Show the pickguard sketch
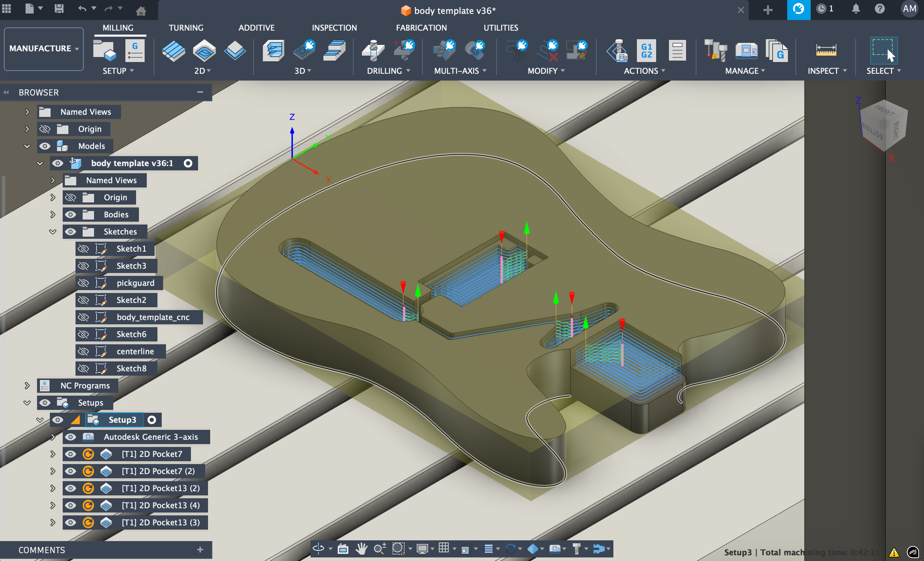924x561 pixels. (x=83, y=283)
